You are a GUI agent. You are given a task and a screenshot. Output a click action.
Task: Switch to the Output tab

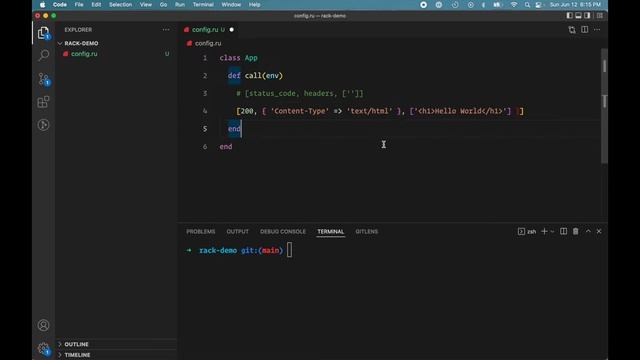point(238,231)
